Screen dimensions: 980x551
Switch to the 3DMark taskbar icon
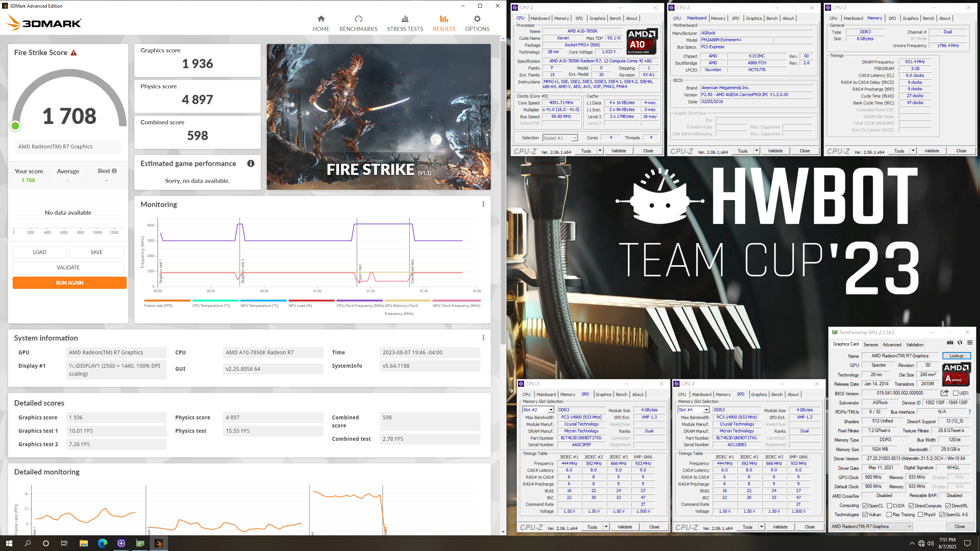(158, 543)
